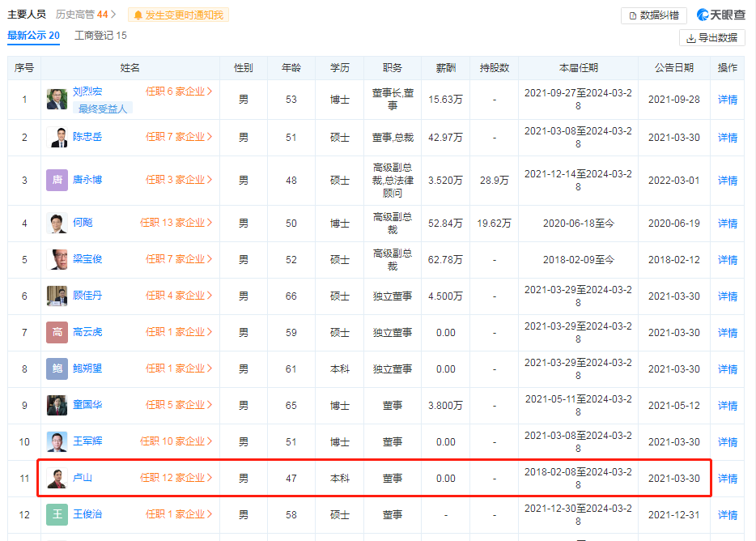
Task: Open 卢山's profile photo
Action: pos(57,478)
